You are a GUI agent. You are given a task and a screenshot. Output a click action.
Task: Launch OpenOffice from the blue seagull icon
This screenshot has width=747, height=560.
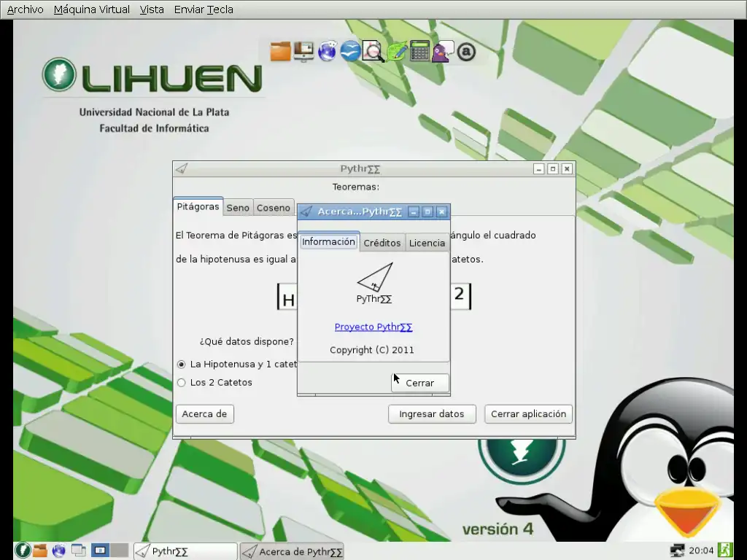[350, 52]
